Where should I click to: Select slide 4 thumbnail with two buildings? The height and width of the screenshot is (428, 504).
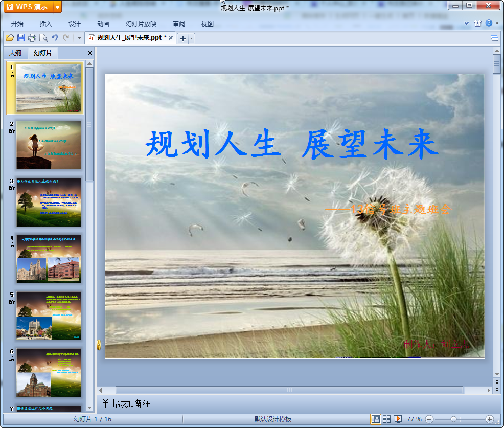pyautogui.click(x=49, y=259)
